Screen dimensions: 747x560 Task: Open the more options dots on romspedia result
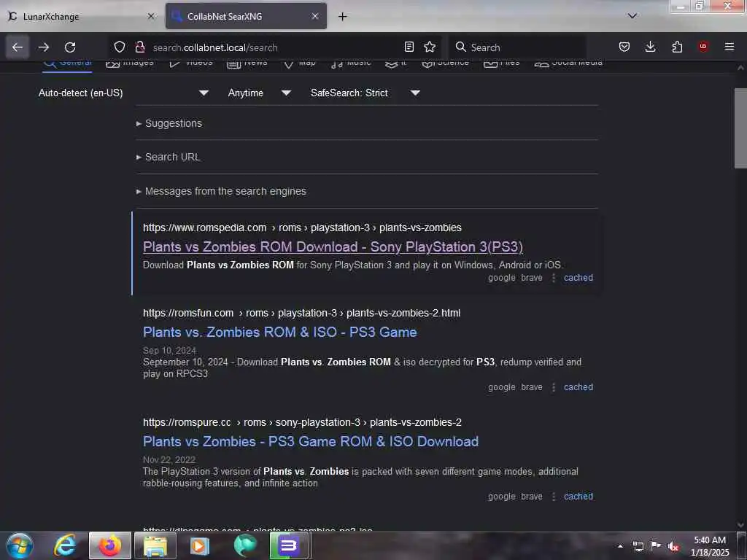(x=553, y=278)
